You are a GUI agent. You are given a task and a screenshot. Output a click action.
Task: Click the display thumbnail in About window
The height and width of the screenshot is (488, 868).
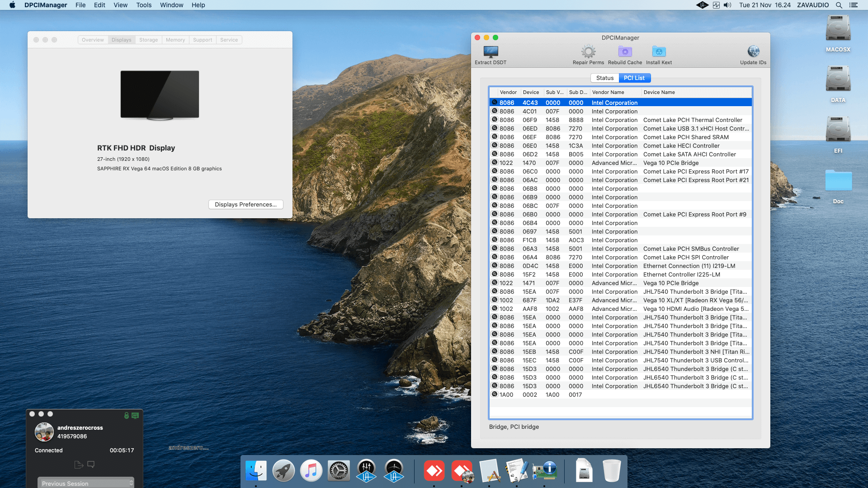(160, 95)
